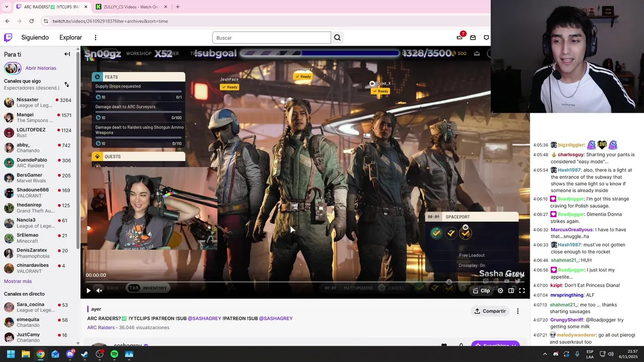Open Nancla3 channel in sidebar
644x362 pixels.
[38, 223]
